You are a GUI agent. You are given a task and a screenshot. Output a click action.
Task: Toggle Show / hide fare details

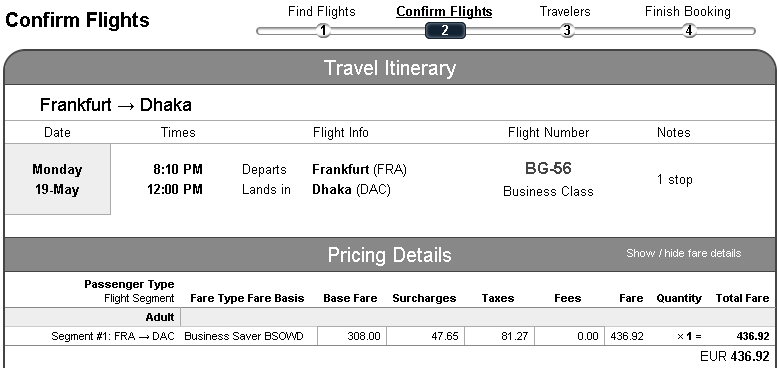pos(683,253)
